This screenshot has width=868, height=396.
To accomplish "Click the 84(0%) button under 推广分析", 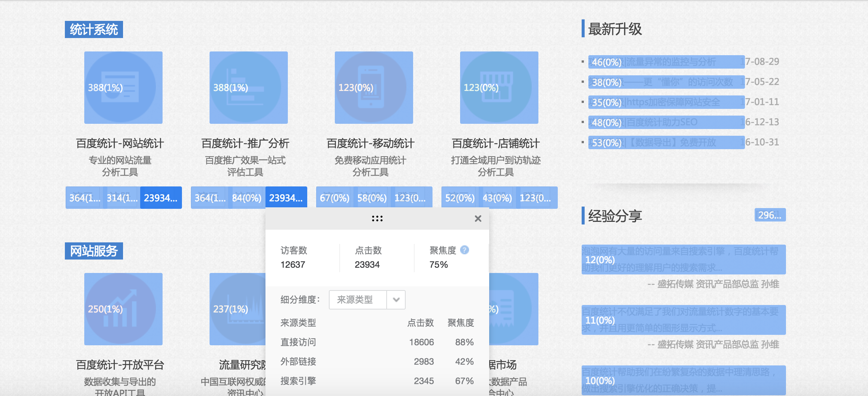I will tap(246, 198).
